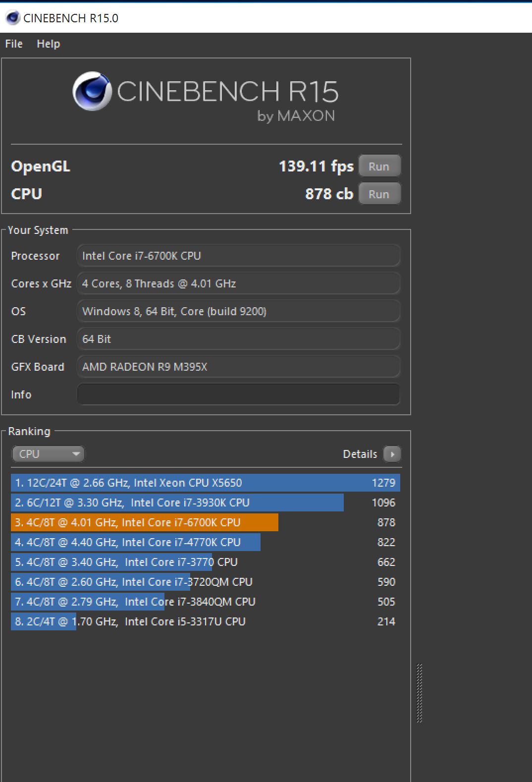The height and width of the screenshot is (782, 532).
Task: Select the Xeon X5650 ranking entry
Action: (x=206, y=483)
